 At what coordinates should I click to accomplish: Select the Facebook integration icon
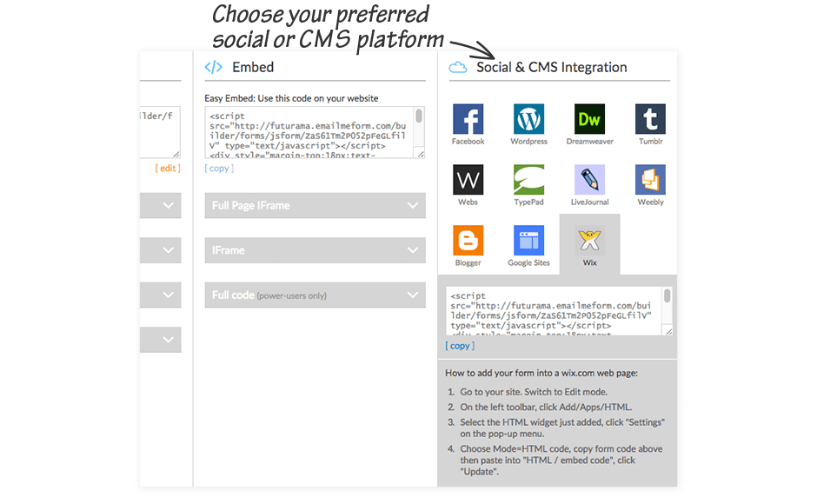(468, 119)
